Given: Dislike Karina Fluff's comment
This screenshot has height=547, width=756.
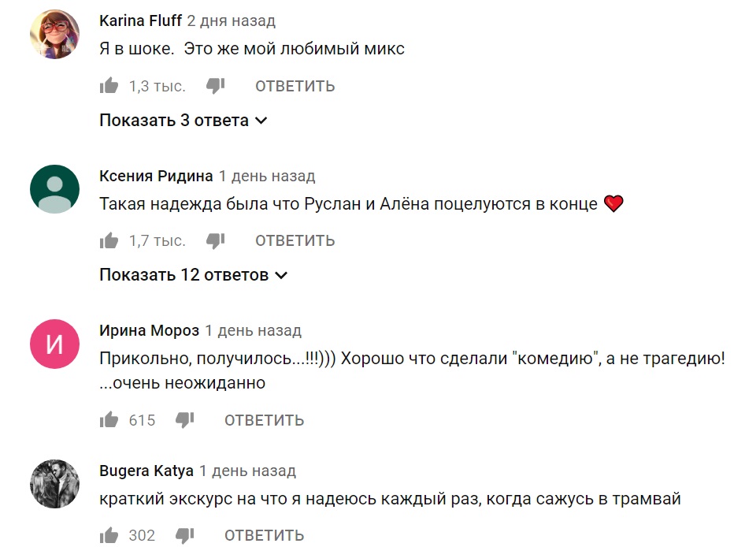Looking at the screenshot, I should click(216, 87).
